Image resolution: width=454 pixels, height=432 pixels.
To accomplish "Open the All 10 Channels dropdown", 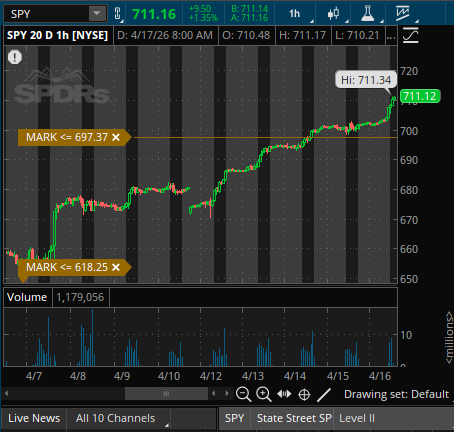I will coord(119,418).
